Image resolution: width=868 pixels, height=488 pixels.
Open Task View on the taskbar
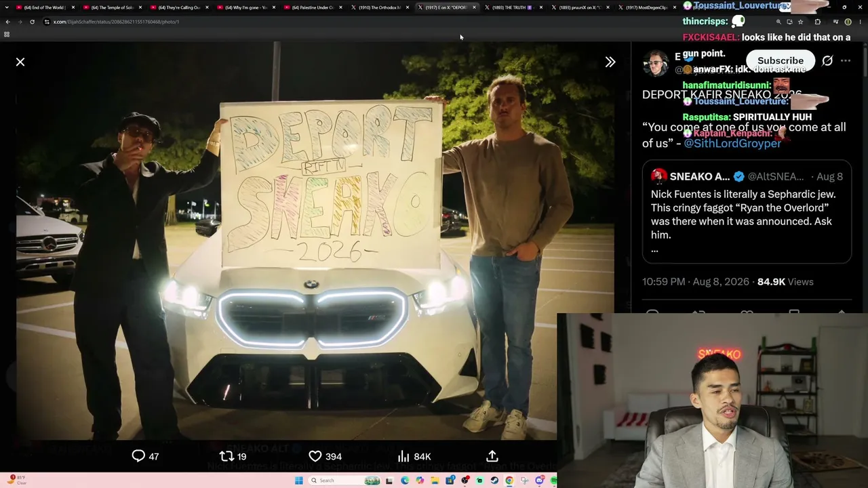tap(390, 481)
